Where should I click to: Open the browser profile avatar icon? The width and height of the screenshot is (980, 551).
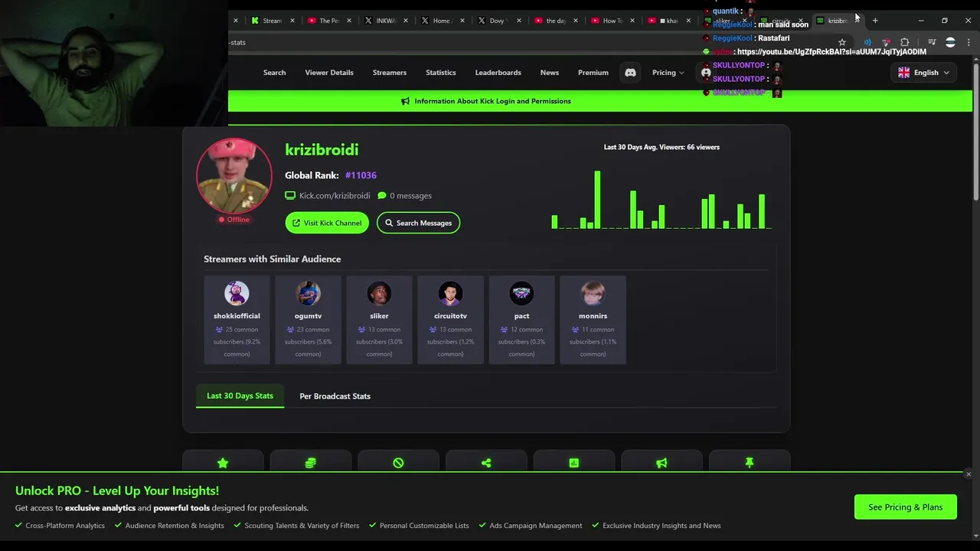(950, 42)
